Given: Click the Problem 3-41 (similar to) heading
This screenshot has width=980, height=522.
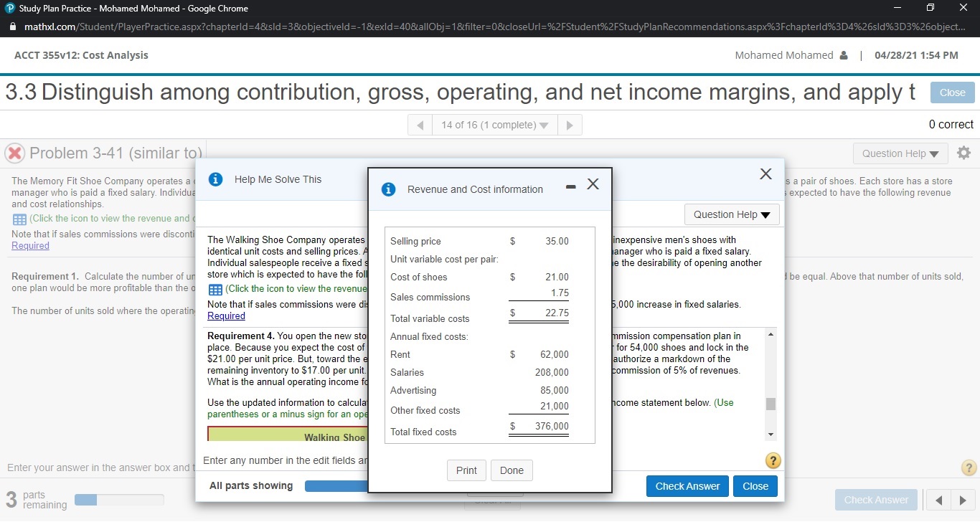Looking at the screenshot, I should [117, 153].
